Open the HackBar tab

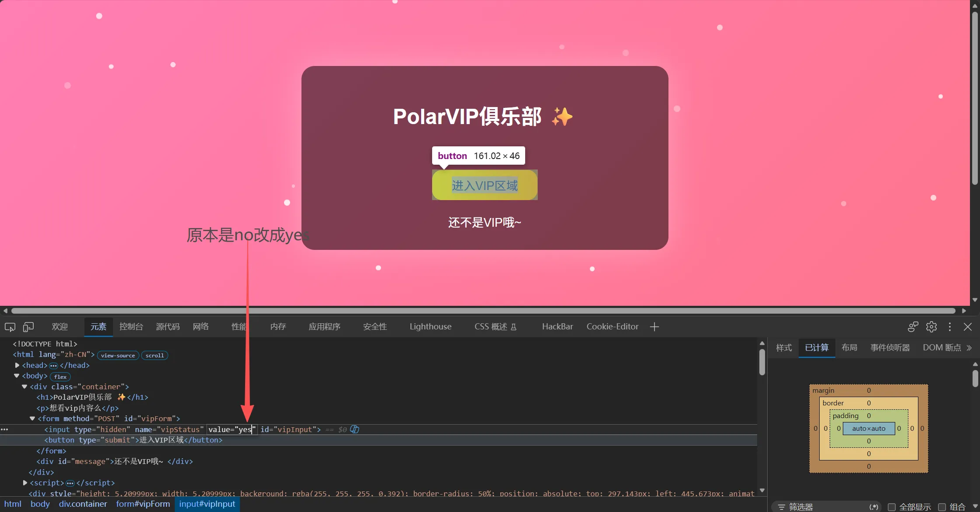point(558,327)
